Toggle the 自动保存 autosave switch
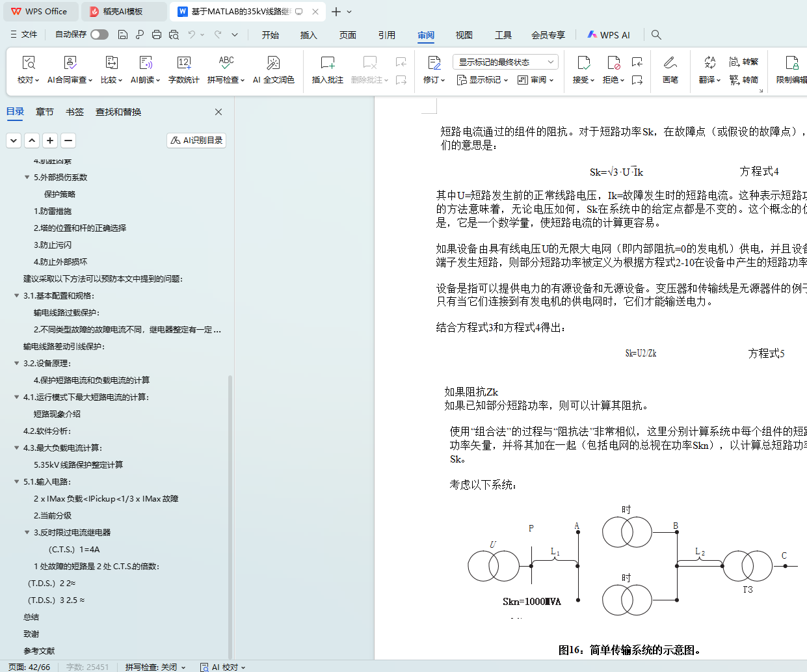 coord(99,34)
